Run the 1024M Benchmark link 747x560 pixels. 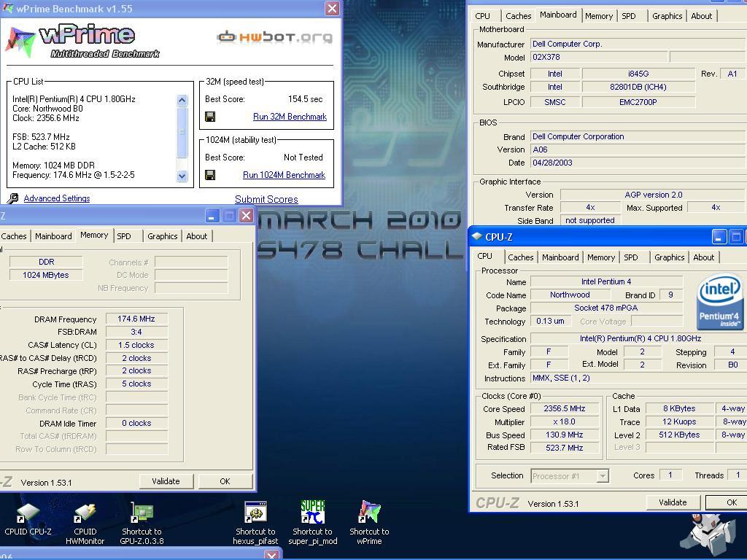pos(284,175)
